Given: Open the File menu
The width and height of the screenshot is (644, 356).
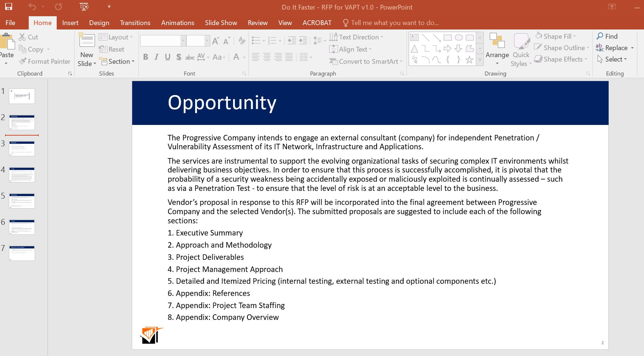Looking at the screenshot, I should pyautogui.click(x=10, y=23).
